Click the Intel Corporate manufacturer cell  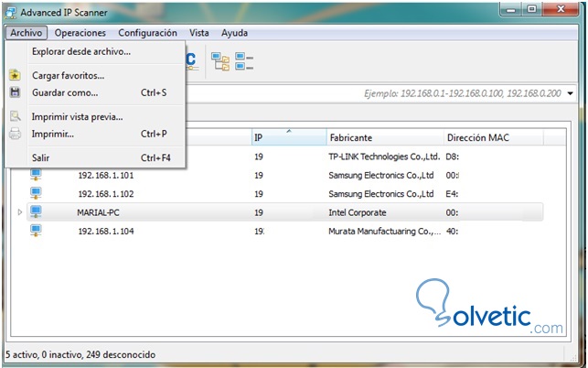point(357,212)
